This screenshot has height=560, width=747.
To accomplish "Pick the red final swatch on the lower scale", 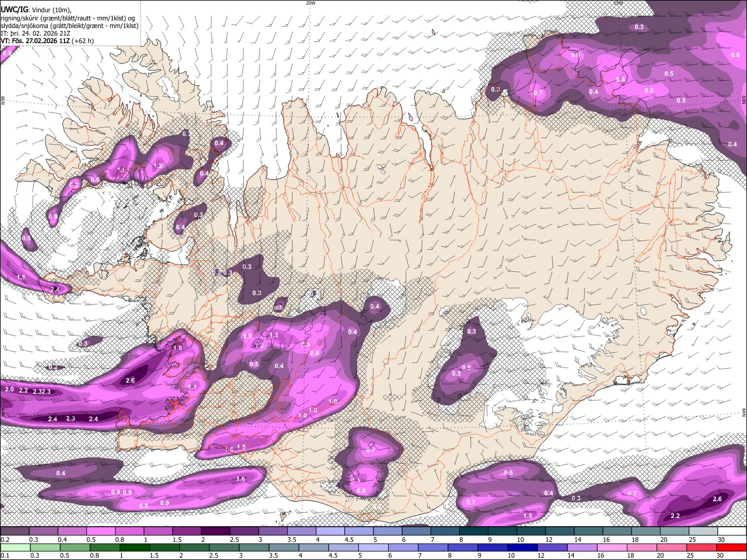I will 732,547.
